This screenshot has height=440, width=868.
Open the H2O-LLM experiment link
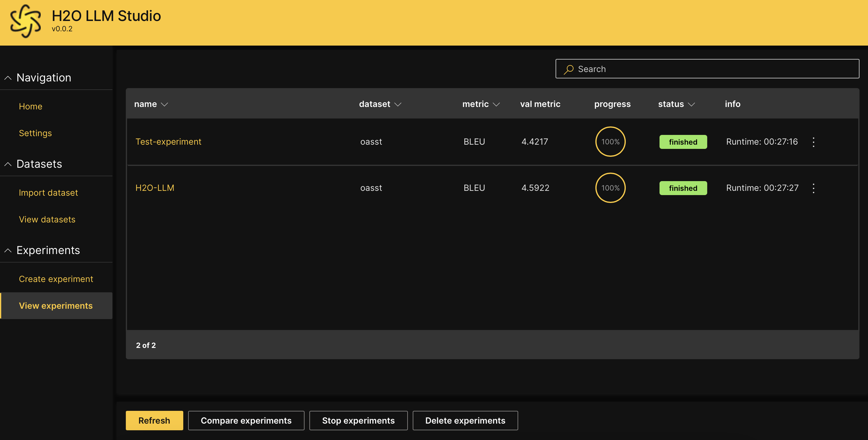pyautogui.click(x=155, y=188)
